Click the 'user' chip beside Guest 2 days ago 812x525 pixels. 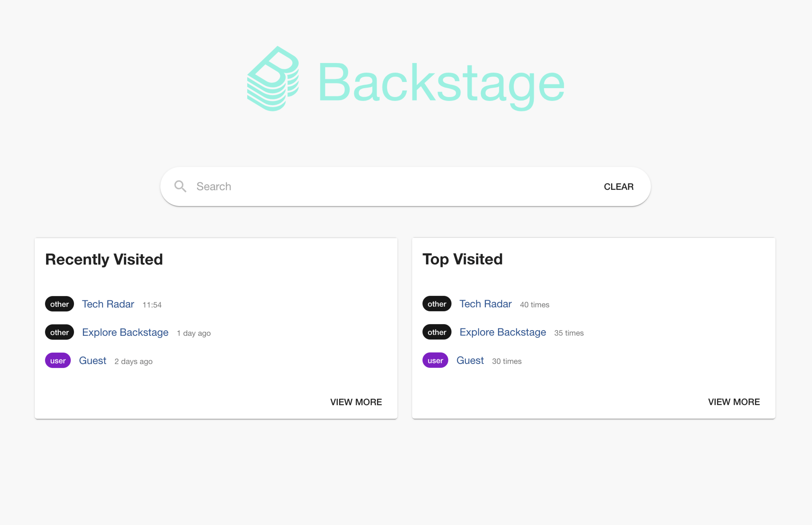[58, 360]
